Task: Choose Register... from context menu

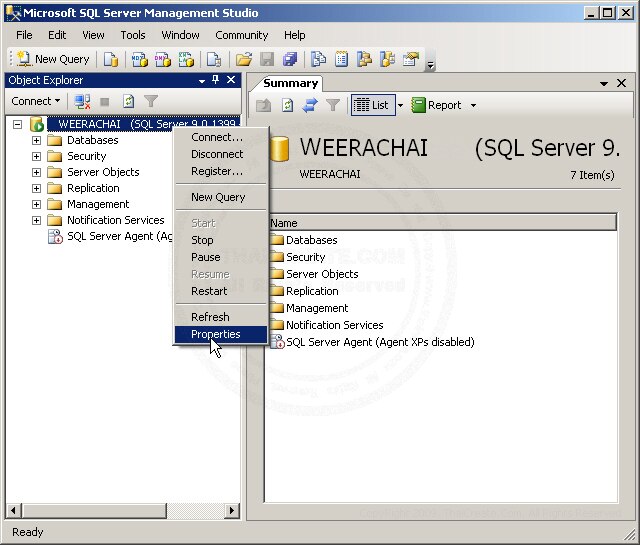Action: (220, 171)
